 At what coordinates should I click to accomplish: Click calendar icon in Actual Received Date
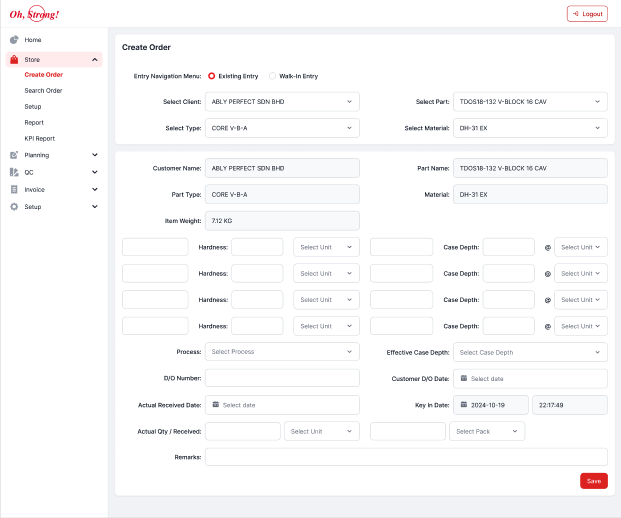[x=215, y=404]
